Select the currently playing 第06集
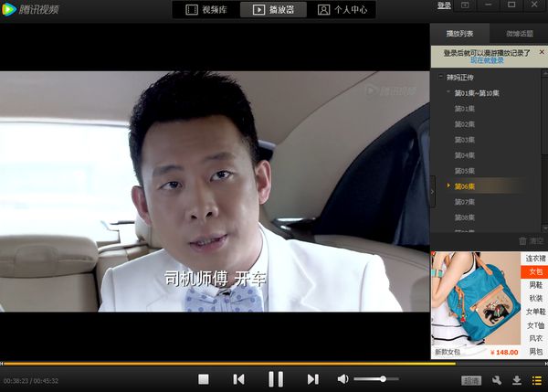 465,186
